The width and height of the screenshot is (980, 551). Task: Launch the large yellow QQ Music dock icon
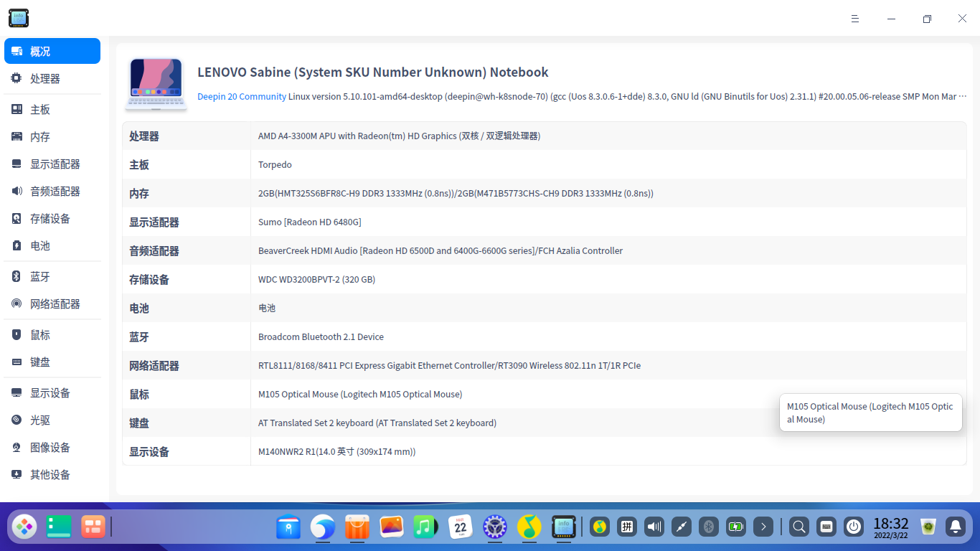pyautogui.click(x=529, y=527)
